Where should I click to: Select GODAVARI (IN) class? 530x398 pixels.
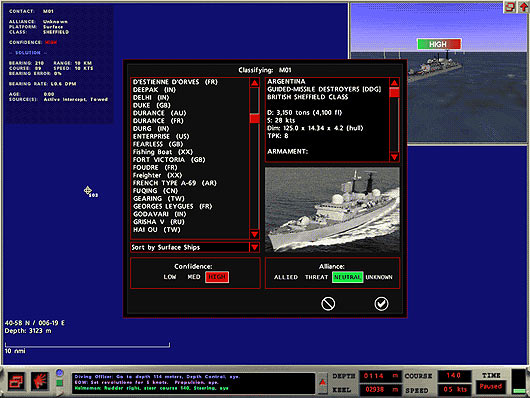[x=160, y=214]
